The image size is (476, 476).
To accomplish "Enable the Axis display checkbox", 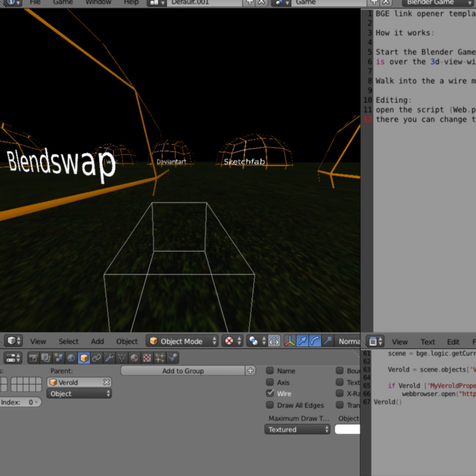I will (270, 382).
